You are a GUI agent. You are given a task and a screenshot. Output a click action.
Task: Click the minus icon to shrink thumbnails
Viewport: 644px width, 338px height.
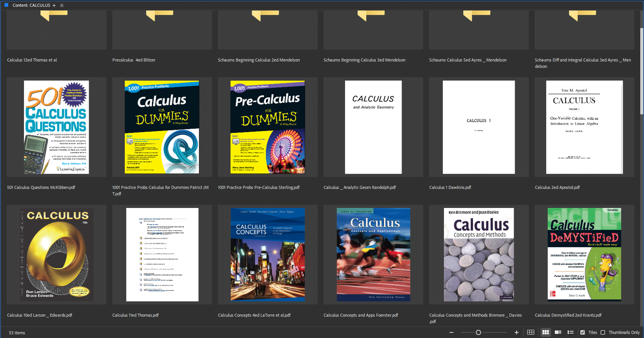tap(451, 332)
